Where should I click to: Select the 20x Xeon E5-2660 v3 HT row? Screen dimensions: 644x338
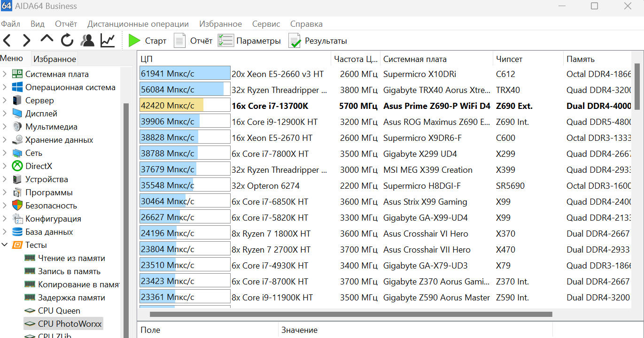point(385,74)
